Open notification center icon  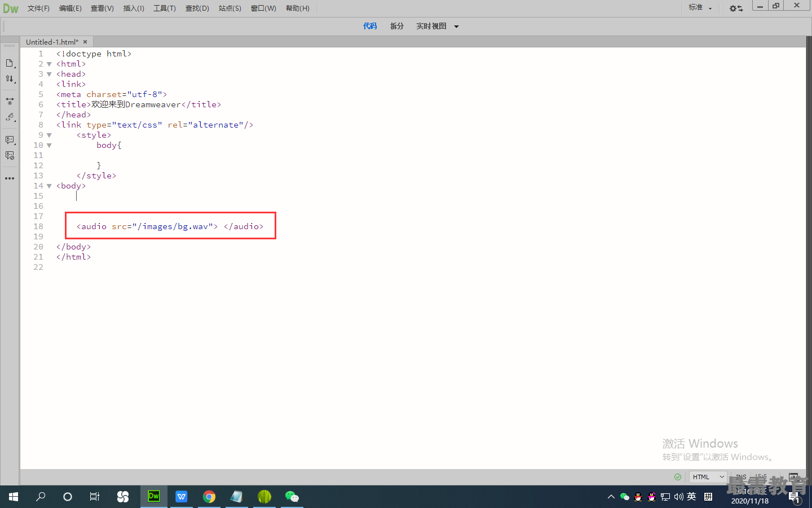pyautogui.click(x=794, y=497)
